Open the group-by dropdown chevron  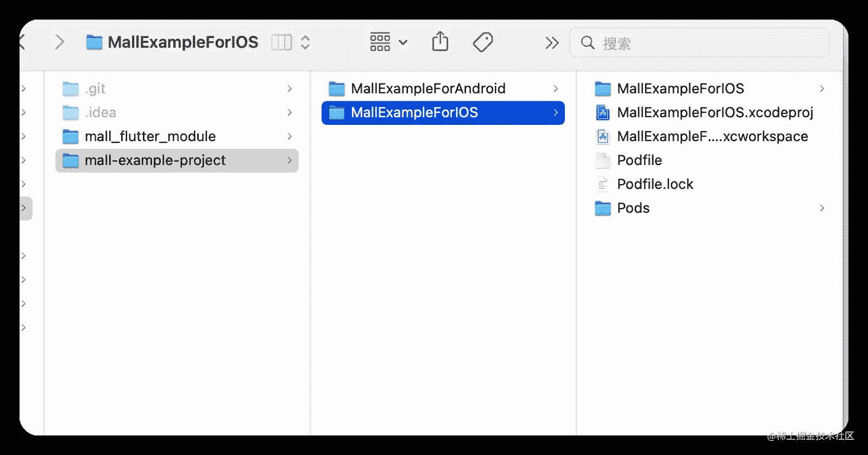403,42
